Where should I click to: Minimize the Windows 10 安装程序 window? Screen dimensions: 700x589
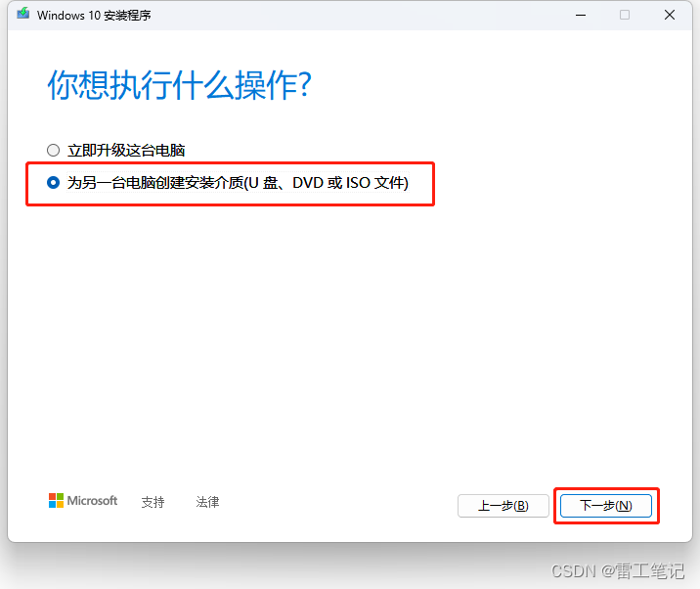pyautogui.click(x=581, y=15)
